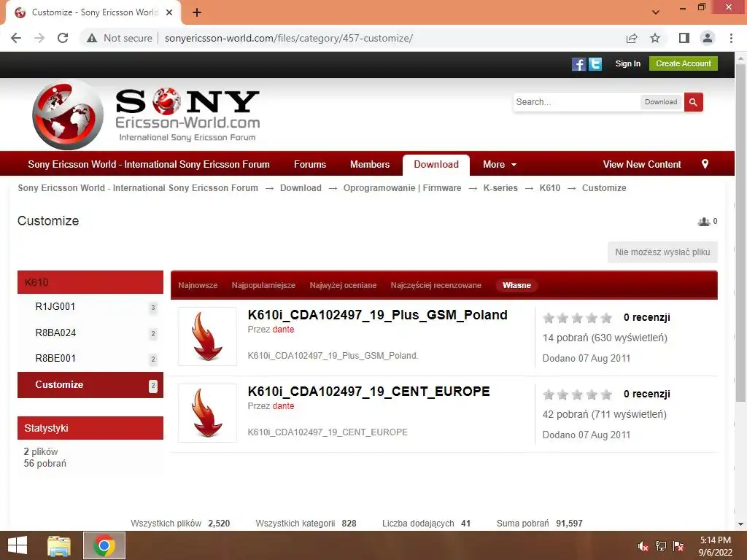Click the Sony Ericsson World globe logo
The width and height of the screenshot is (747, 560).
point(68,114)
